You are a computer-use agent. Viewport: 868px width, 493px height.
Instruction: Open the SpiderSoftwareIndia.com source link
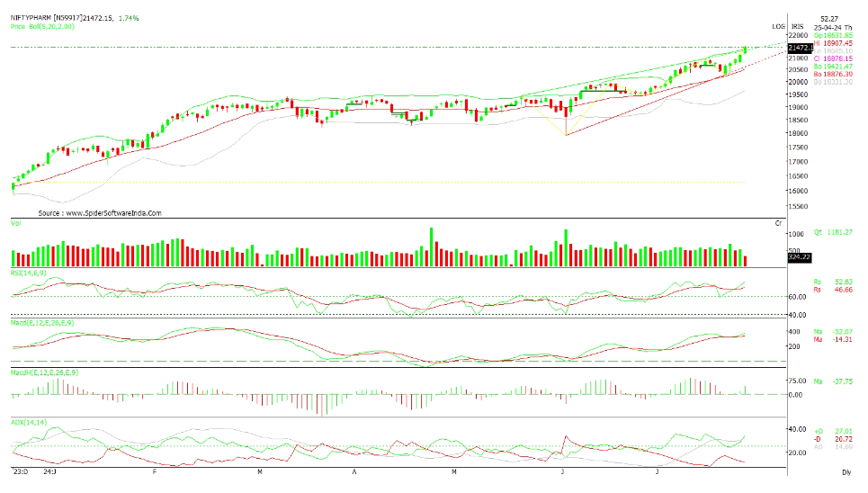[x=100, y=213]
